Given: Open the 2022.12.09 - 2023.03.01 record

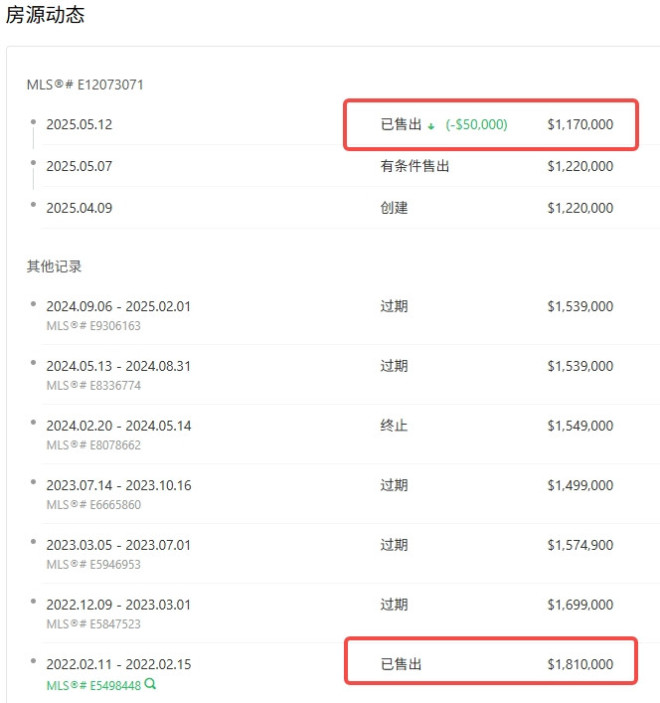Looking at the screenshot, I should [x=118, y=605].
